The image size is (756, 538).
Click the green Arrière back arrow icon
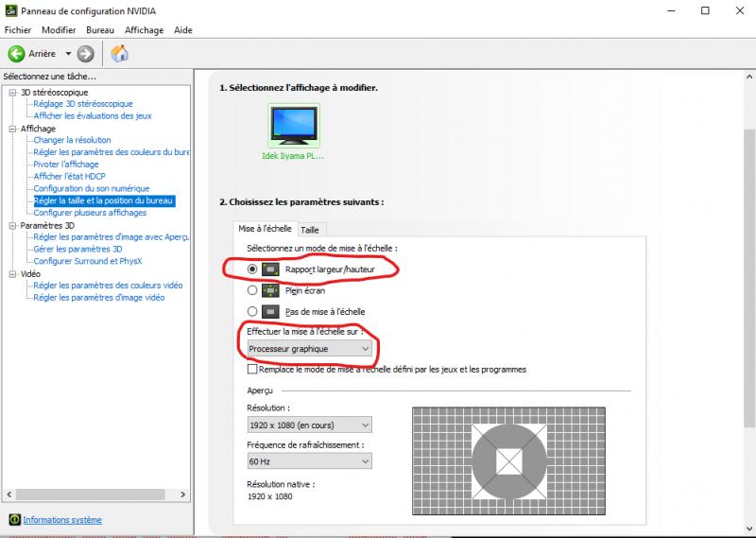[16, 54]
